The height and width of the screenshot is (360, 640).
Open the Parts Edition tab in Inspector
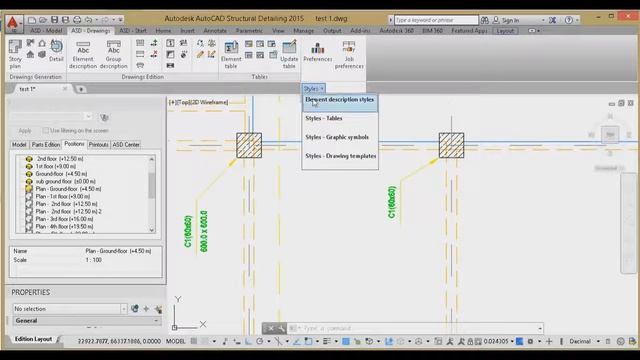click(46, 144)
